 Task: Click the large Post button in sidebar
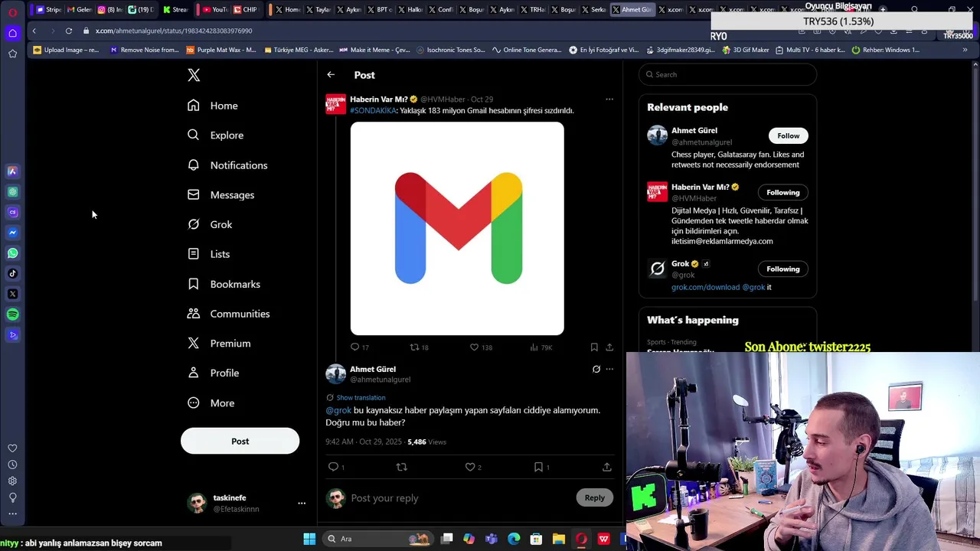tap(240, 441)
